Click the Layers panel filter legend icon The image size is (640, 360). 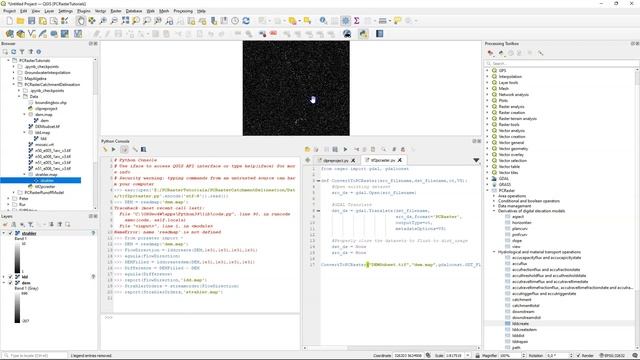click(31, 224)
